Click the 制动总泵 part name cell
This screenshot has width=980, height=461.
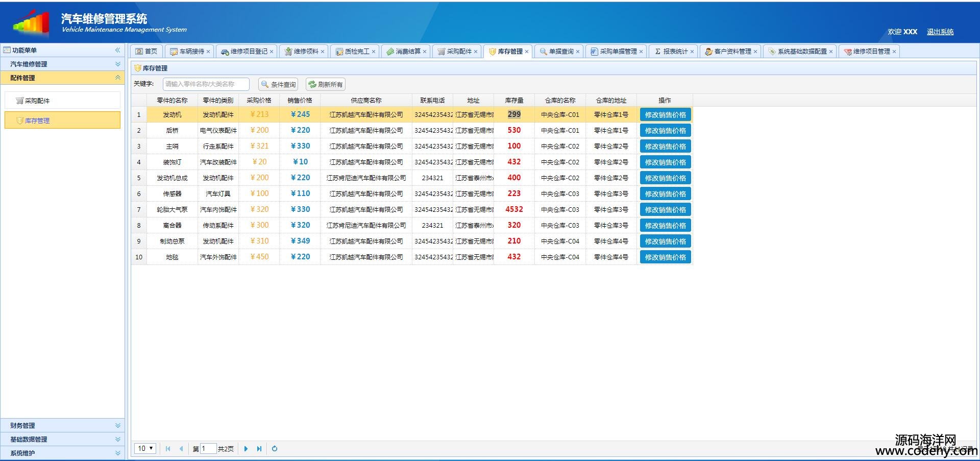(x=172, y=241)
